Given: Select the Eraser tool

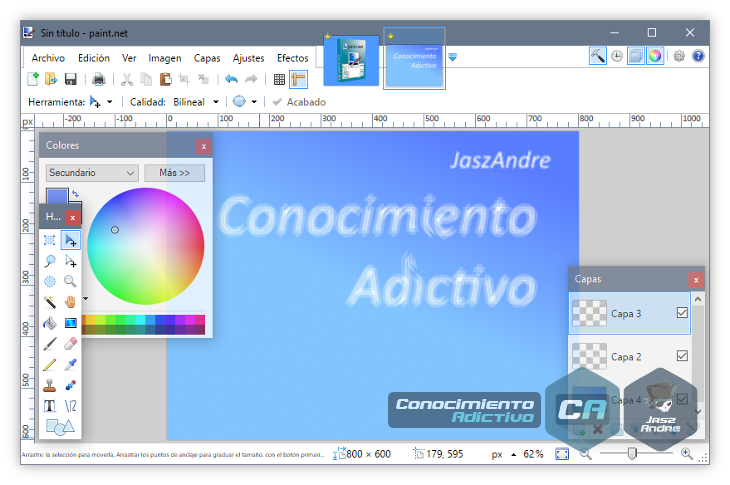Looking at the screenshot, I should (70, 344).
